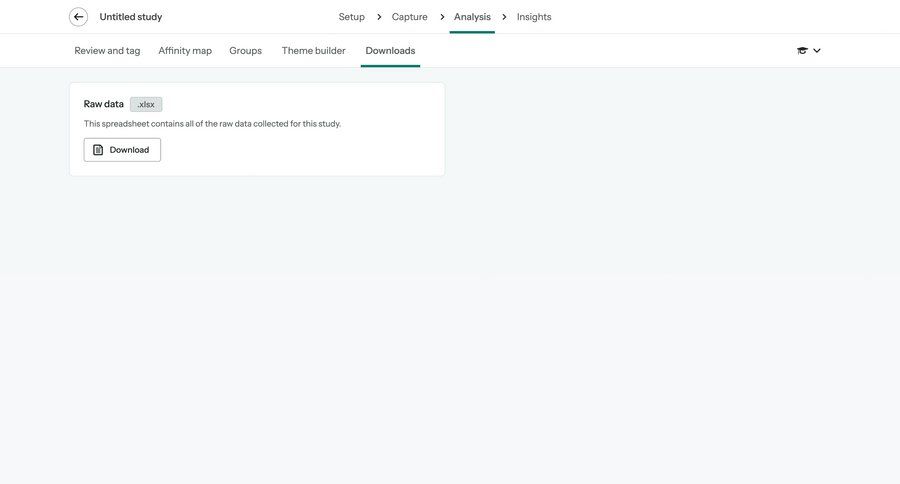Open the Theme builder tab

tap(313, 51)
